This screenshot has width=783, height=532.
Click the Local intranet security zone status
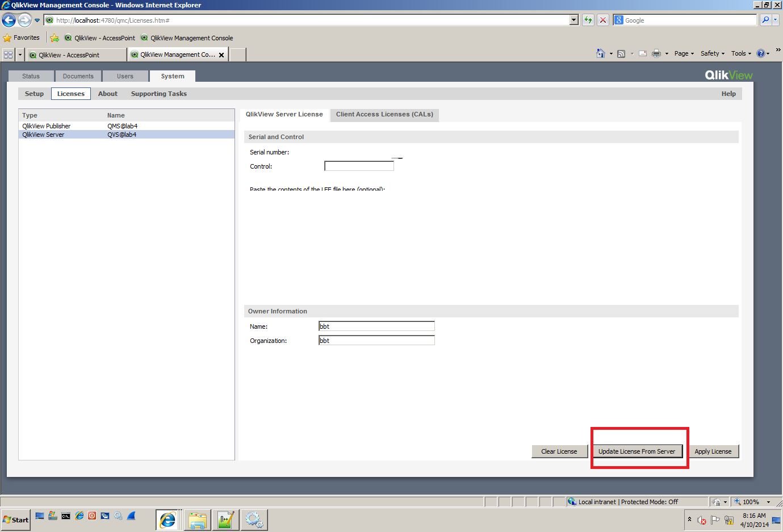(x=628, y=502)
